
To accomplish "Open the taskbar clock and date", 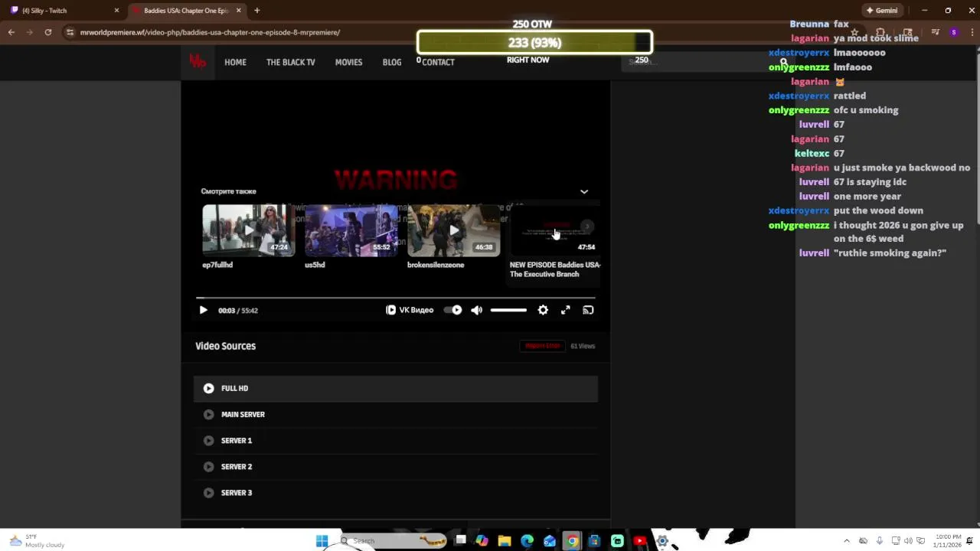I will [948, 541].
